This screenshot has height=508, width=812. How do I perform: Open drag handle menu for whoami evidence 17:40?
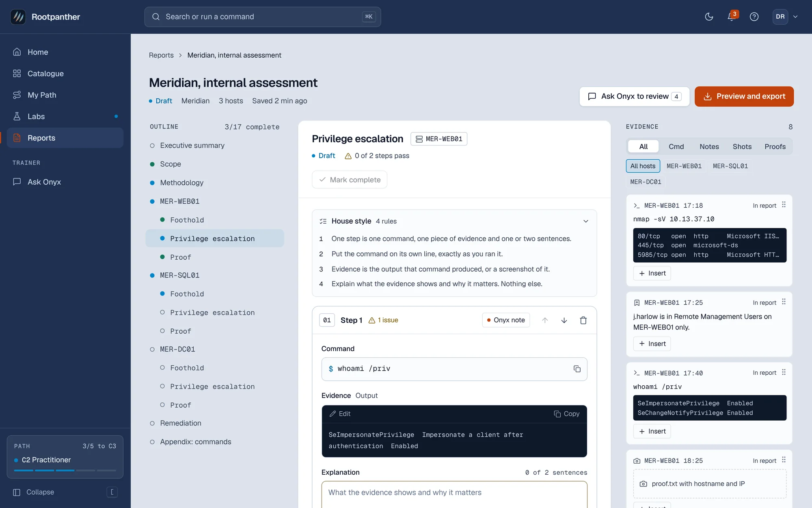[x=784, y=372]
